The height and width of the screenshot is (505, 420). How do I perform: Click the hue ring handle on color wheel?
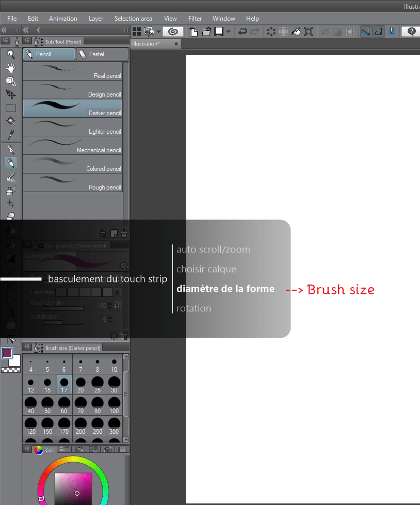[41, 499]
